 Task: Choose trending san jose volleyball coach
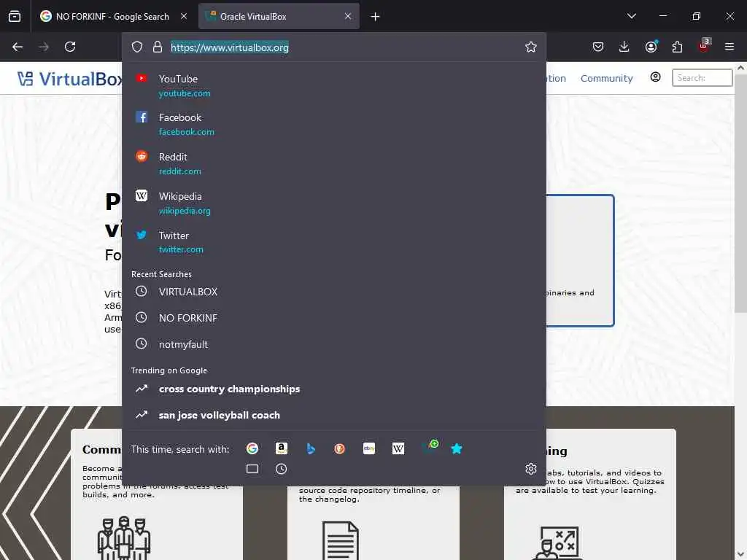point(334,415)
